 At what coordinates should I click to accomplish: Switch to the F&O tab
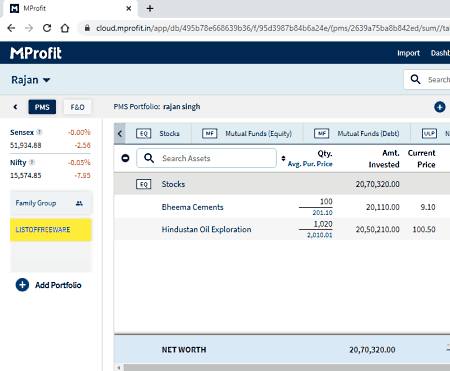tap(77, 107)
